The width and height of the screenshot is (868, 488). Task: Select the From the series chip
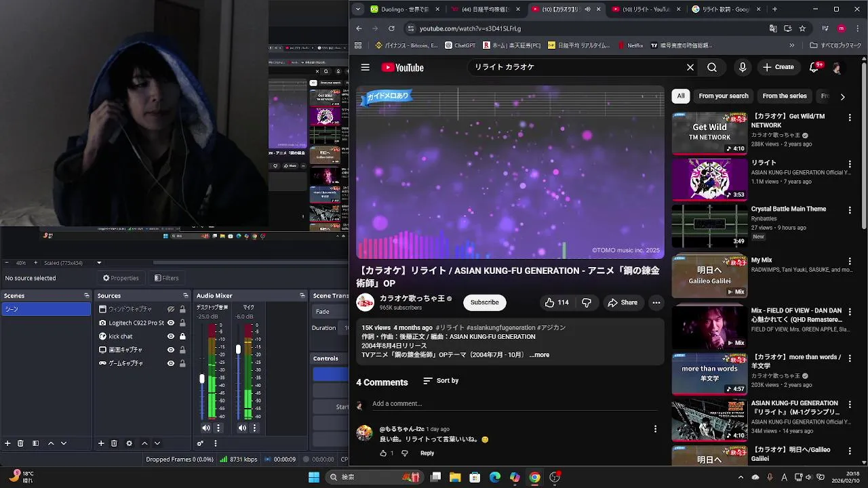pos(785,96)
